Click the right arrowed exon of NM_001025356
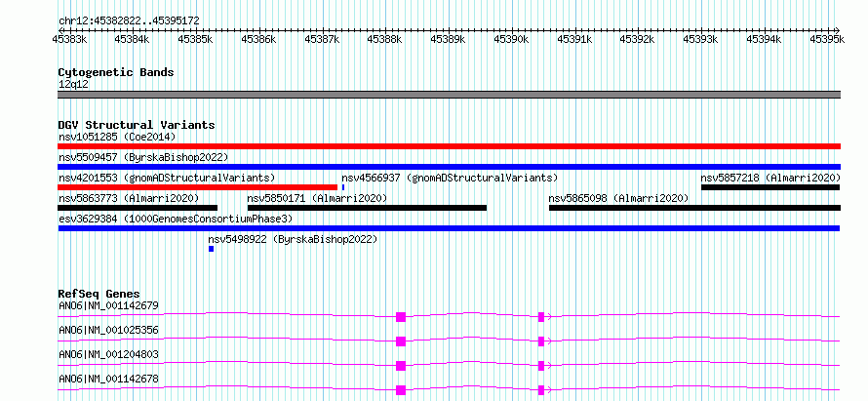This screenshot has width=868, height=401. pyautogui.click(x=543, y=341)
